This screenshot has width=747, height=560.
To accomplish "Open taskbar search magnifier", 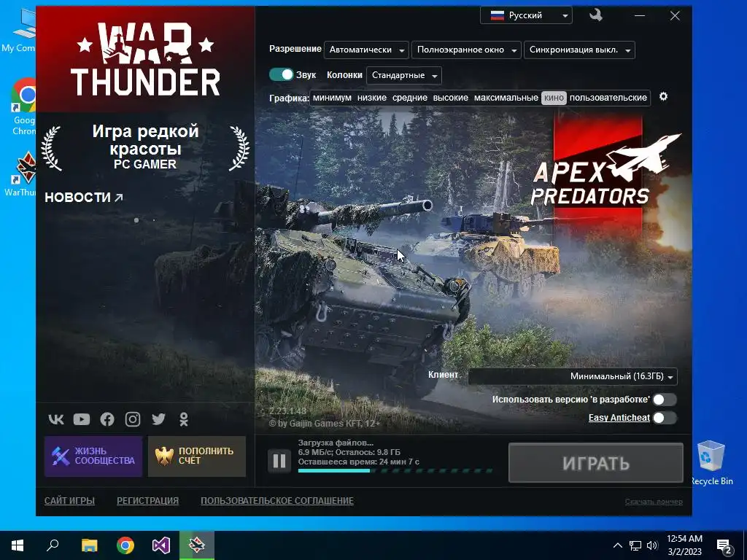I will pos(53,545).
